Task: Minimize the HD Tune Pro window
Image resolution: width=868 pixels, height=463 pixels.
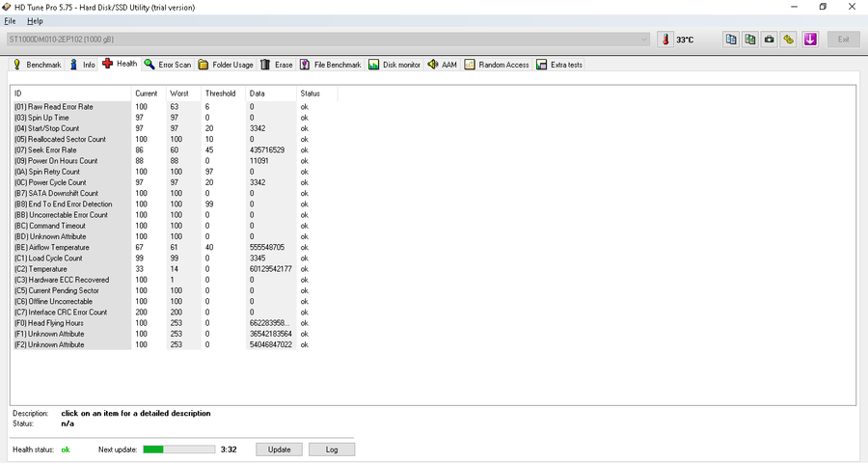Action: coord(795,7)
